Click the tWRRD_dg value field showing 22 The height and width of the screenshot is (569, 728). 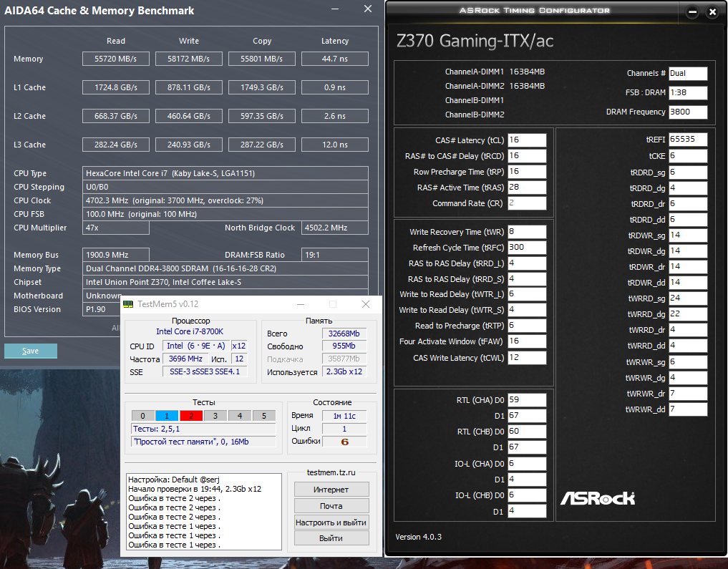click(x=688, y=314)
